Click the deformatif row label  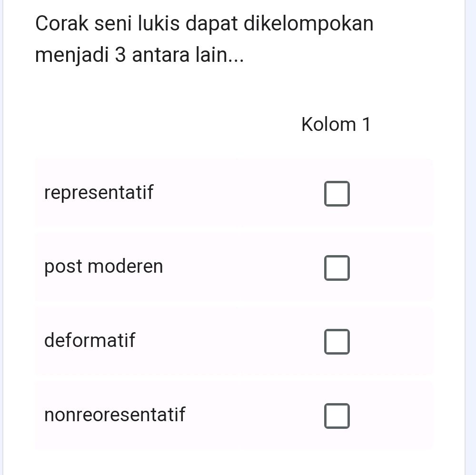(89, 340)
